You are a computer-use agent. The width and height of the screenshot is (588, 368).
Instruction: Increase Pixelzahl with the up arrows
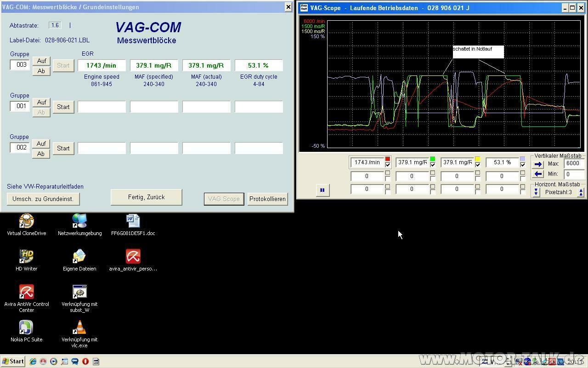pyautogui.click(x=581, y=192)
